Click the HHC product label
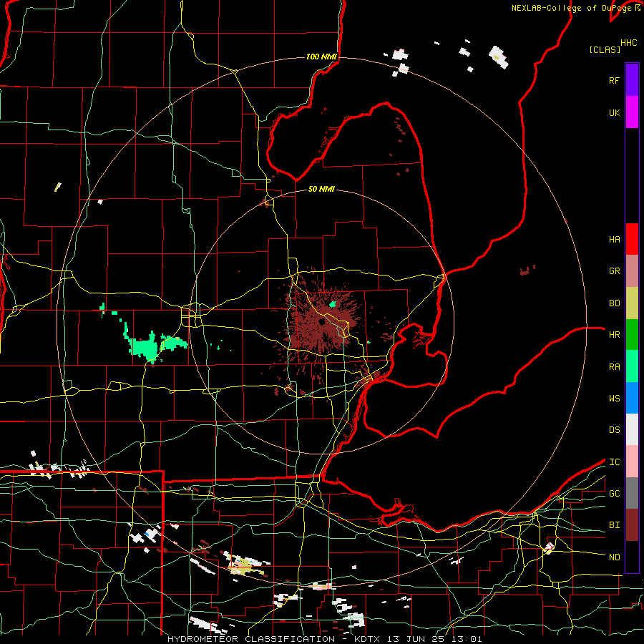Image resolution: width=644 pixels, height=644 pixels. point(629,43)
